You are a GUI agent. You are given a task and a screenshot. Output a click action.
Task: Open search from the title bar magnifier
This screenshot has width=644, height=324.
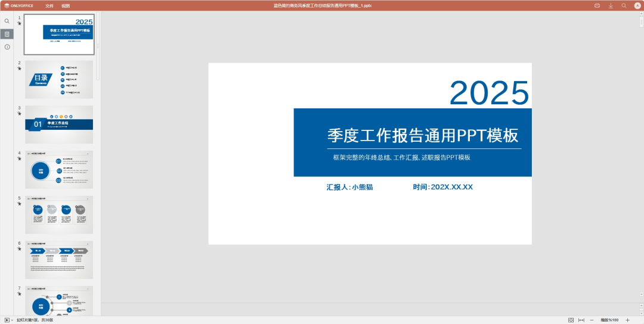[624, 6]
